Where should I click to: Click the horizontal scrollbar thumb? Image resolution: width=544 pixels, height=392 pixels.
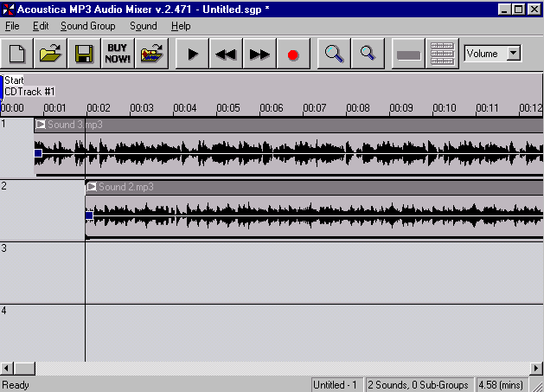(x=24, y=368)
